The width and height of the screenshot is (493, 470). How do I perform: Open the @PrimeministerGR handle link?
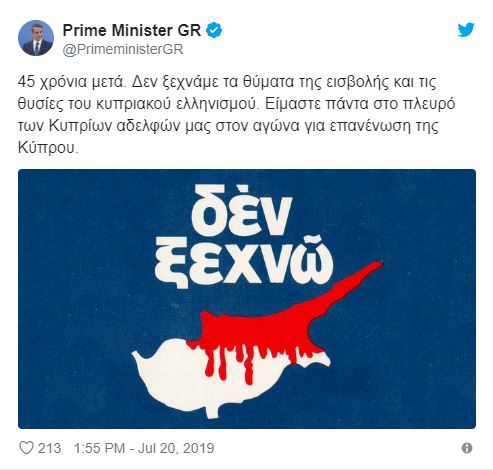(x=123, y=49)
